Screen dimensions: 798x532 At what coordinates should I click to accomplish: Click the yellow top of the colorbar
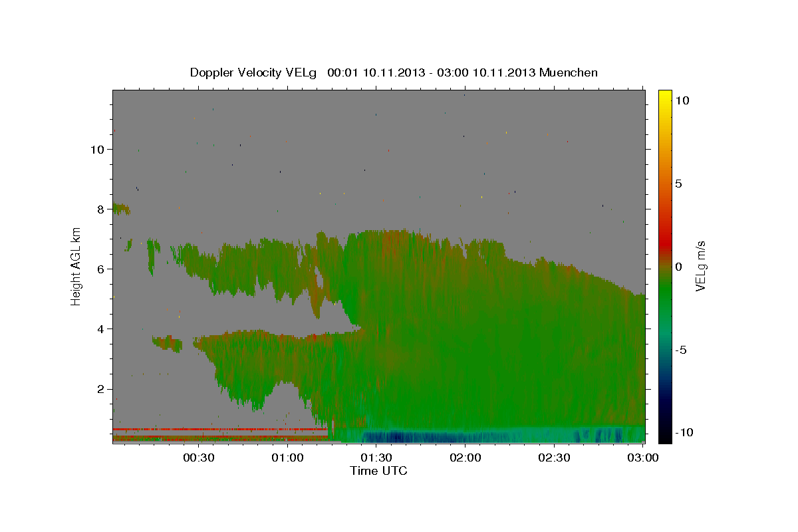point(664,96)
